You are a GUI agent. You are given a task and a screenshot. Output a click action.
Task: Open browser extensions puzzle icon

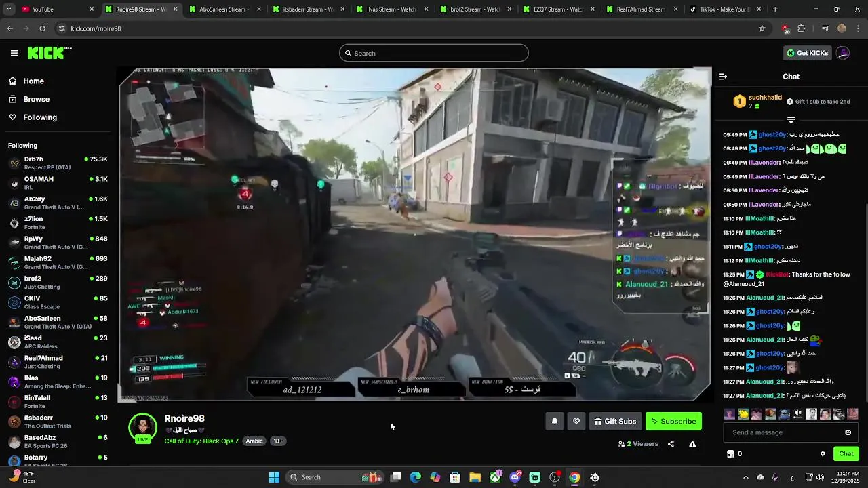(x=802, y=28)
